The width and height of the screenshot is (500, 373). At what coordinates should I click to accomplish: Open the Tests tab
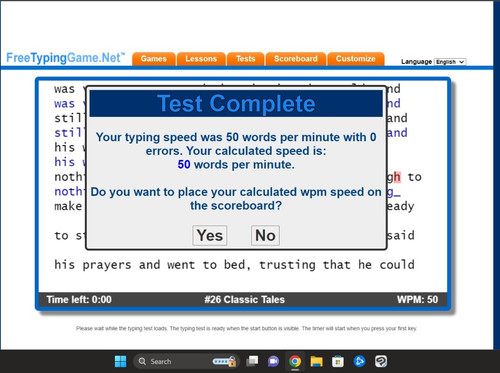245,59
